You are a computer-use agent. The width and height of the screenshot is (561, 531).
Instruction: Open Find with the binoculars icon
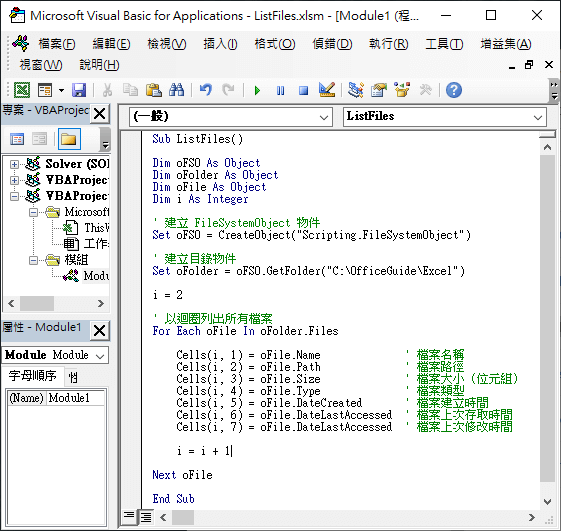pyautogui.click(x=176, y=90)
